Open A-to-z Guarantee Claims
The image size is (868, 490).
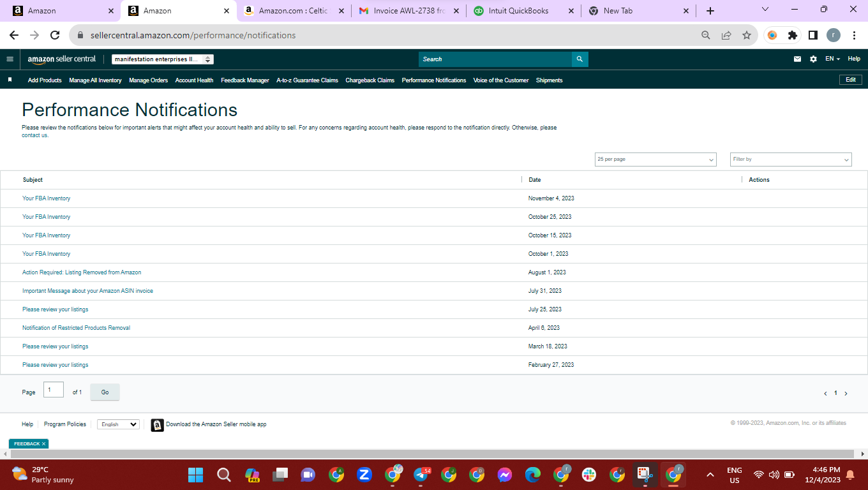(x=307, y=80)
